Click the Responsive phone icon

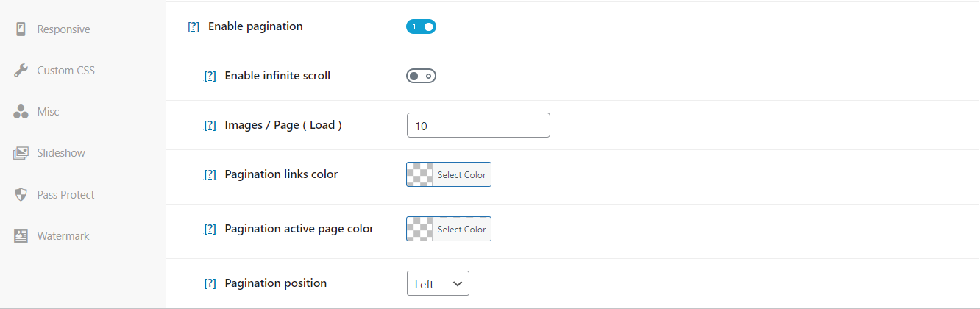[x=21, y=29]
